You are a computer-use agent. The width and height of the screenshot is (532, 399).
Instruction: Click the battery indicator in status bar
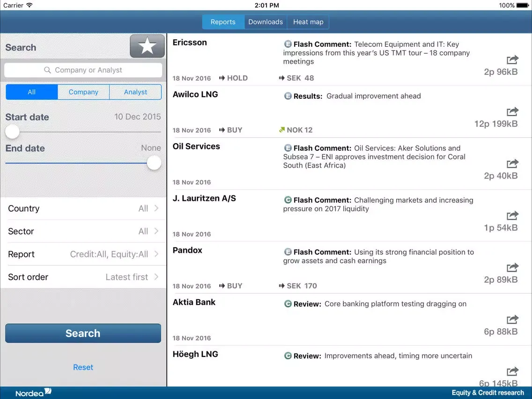pos(523,6)
